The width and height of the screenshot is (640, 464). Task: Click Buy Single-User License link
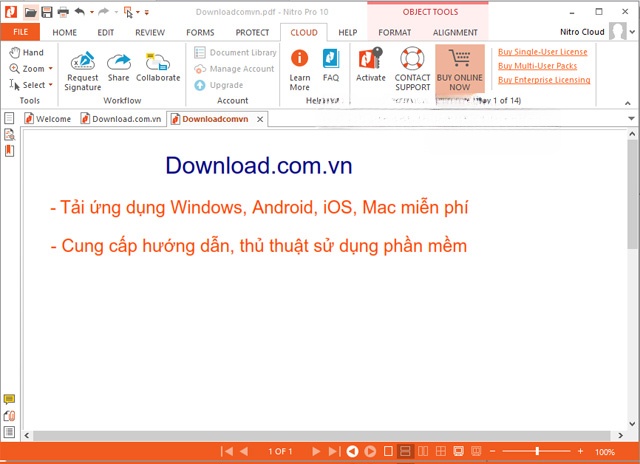click(542, 52)
